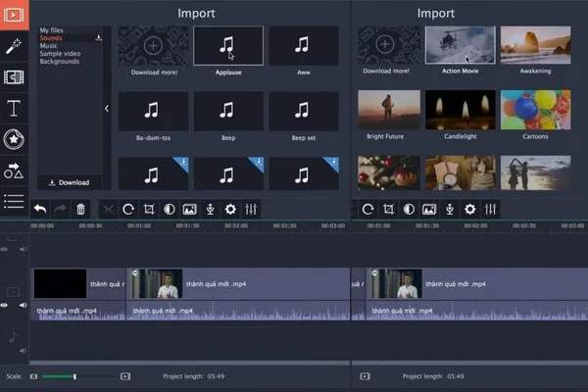Open the equalizer sliders in the right toolbar

[491, 209]
